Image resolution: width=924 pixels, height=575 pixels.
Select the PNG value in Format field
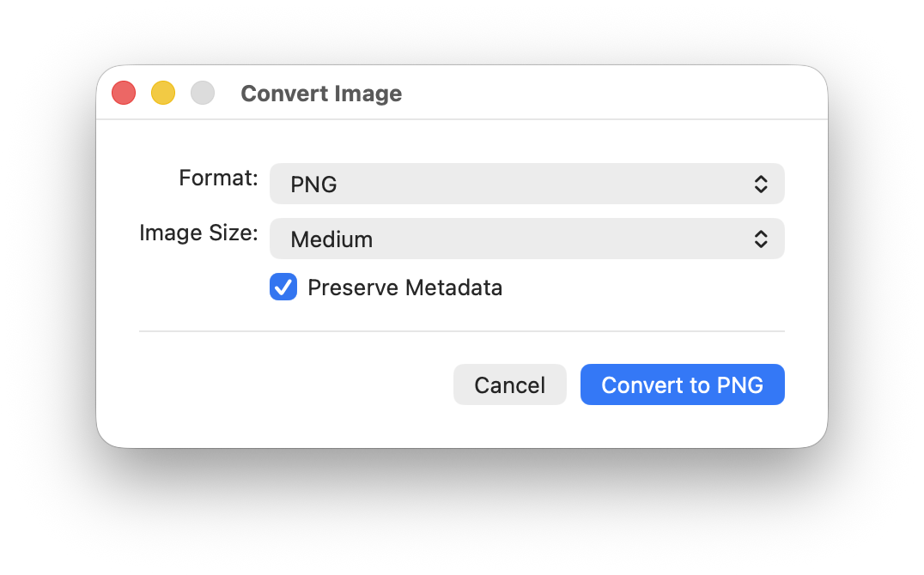(x=313, y=185)
